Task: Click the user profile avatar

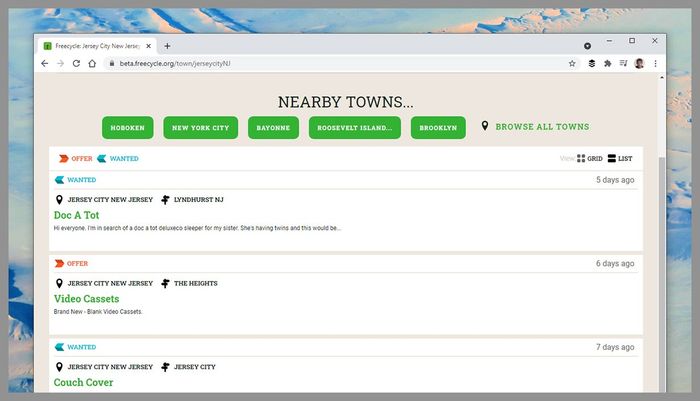Action: [639, 63]
